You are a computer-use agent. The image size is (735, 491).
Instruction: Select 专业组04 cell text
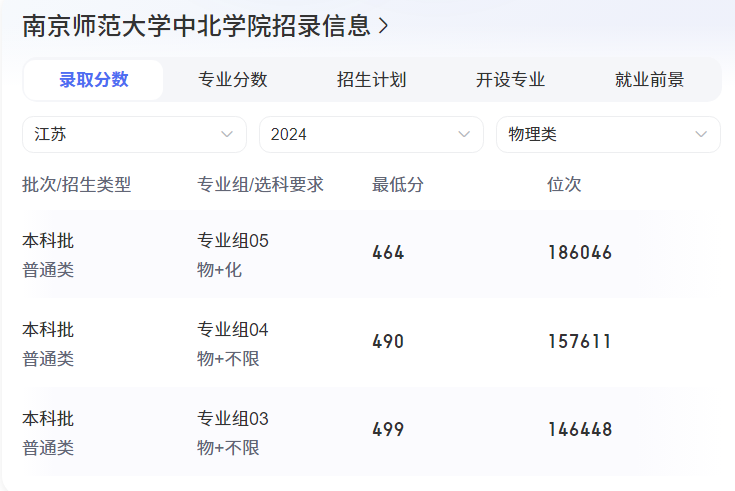coord(232,330)
